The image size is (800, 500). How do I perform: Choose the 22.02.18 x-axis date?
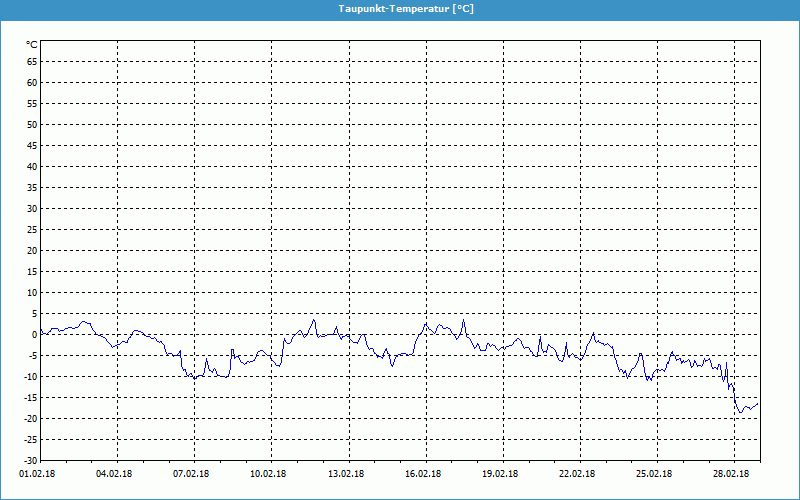(578, 475)
